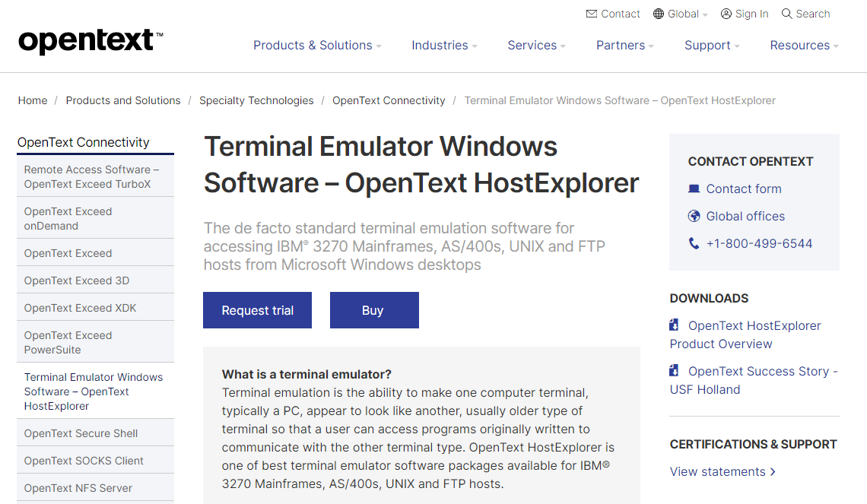867x504 pixels.
Task: Click the phone icon beside +1-800-499-6544
Action: tap(694, 243)
